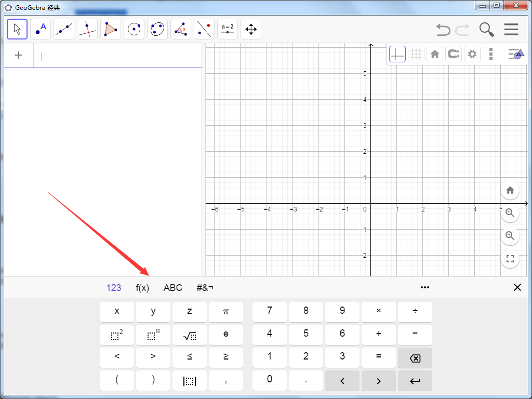Switch to the ABC keyboard tab
Screen dimensions: 532x399
172,287
